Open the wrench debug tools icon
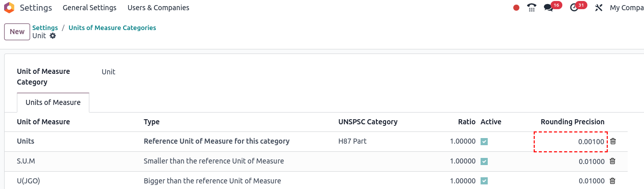This screenshot has width=644, height=189. tap(599, 8)
